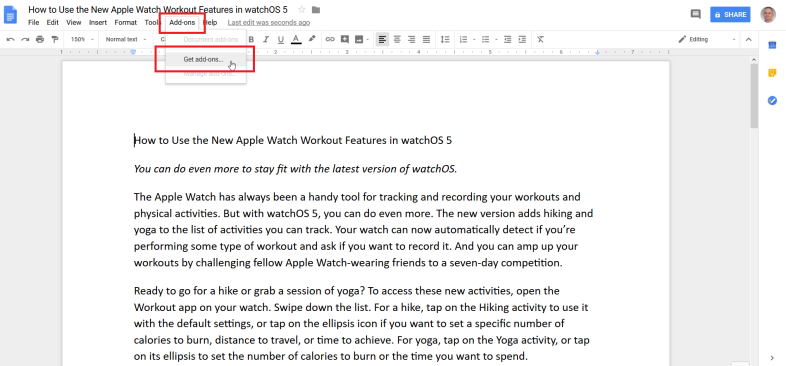This screenshot has width=786, height=366.
Task: Click the vertical scrollbar thumb
Action: [754, 95]
